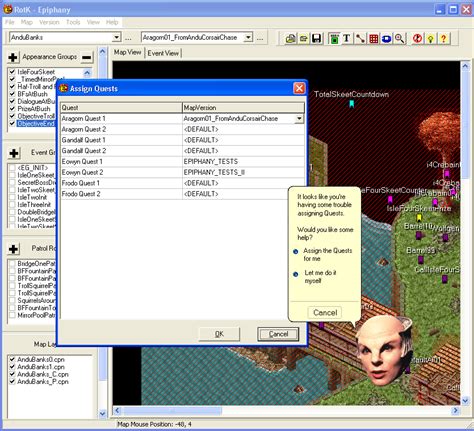Add an Event Group with plus icon
Viewport: 474px width, 431px height.
click(x=14, y=153)
